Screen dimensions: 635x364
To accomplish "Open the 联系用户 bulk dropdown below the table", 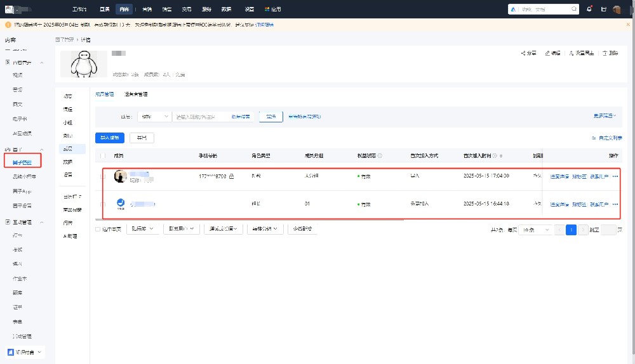I will pyautogui.click(x=182, y=229).
